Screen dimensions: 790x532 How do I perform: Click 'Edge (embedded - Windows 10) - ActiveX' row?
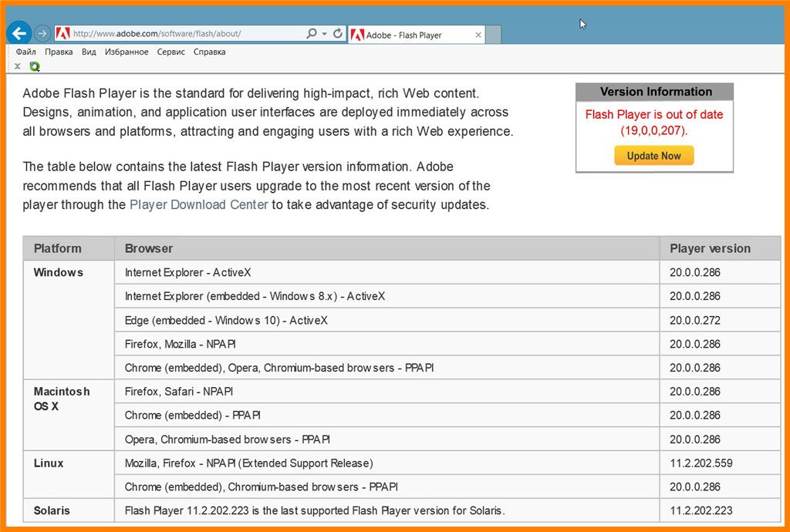click(387, 320)
